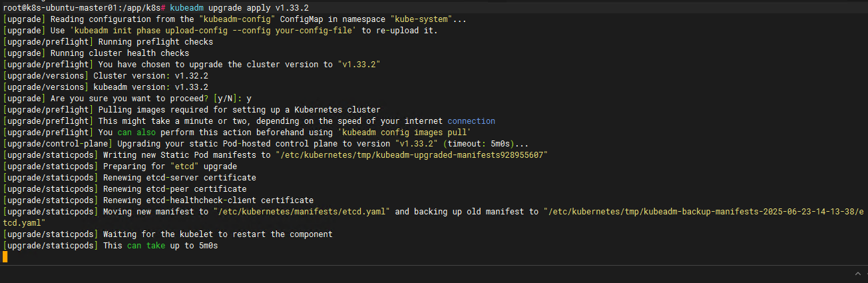
Task: Click 'kubeadm version: v1.33.2' line
Action: point(105,87)
